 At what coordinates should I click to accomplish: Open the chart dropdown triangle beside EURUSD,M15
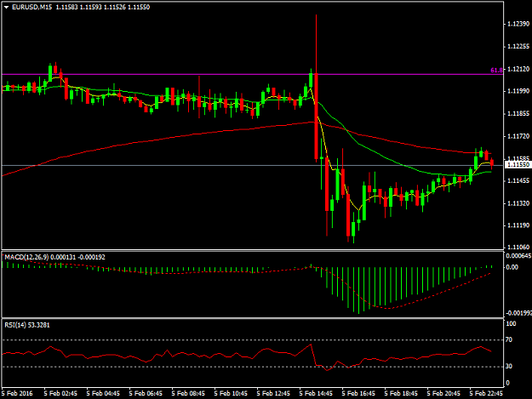(7, 7)
